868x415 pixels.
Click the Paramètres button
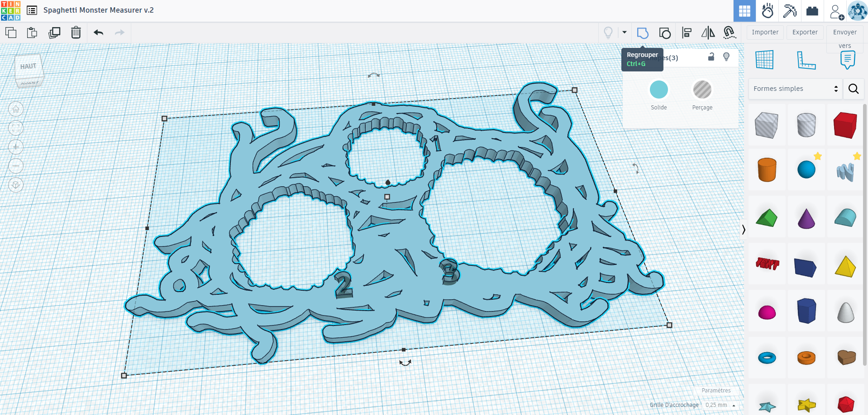[x=716, y=391]
